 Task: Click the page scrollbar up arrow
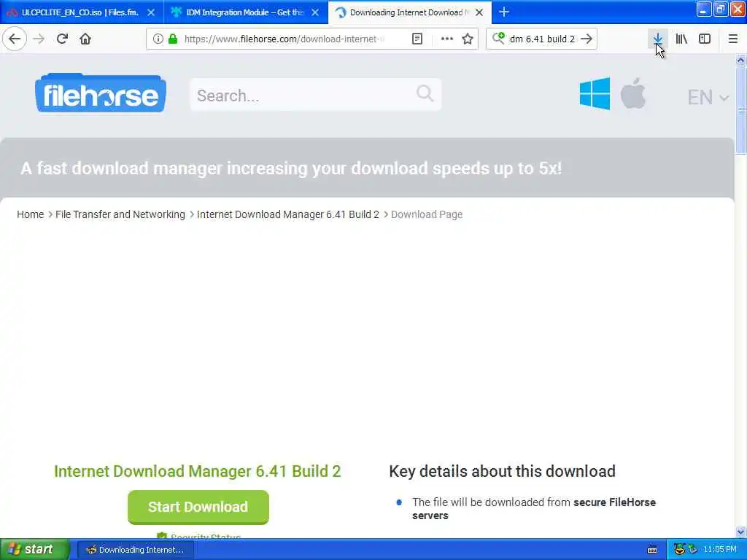click(x=740, y=60)
